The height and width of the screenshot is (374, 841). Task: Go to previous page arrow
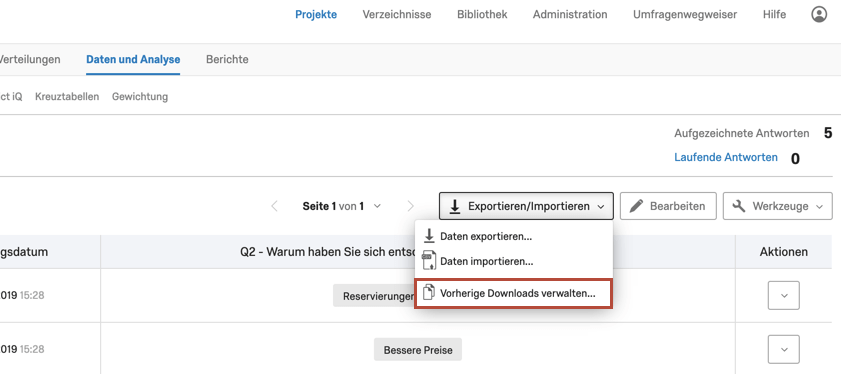(274, 206)
